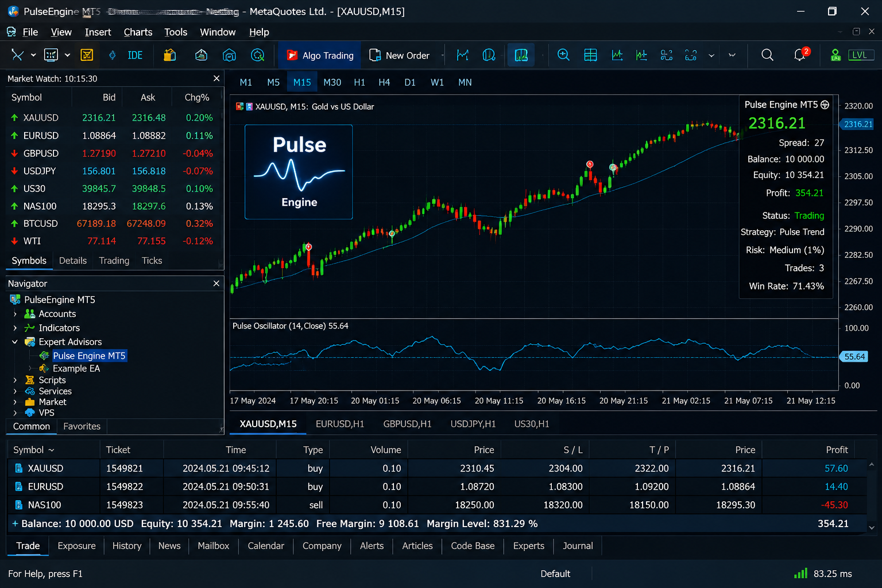
Task: Click the Indicators icon in Navigator tree
Action: [x=30, y=328]
